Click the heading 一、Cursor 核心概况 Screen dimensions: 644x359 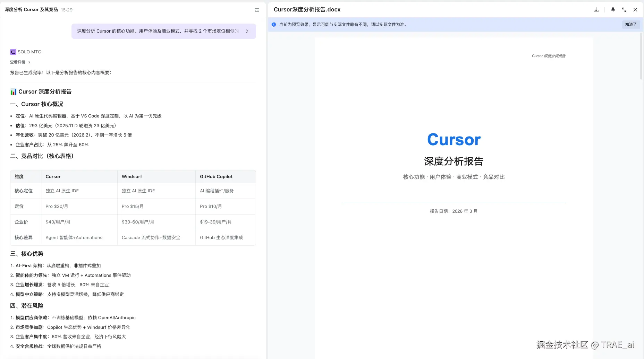coord(37,104)
